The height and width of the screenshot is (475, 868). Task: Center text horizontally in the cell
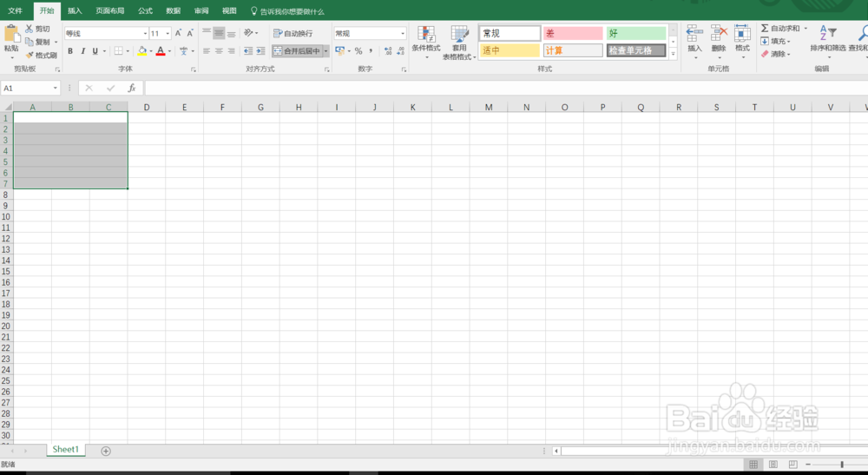219,51
